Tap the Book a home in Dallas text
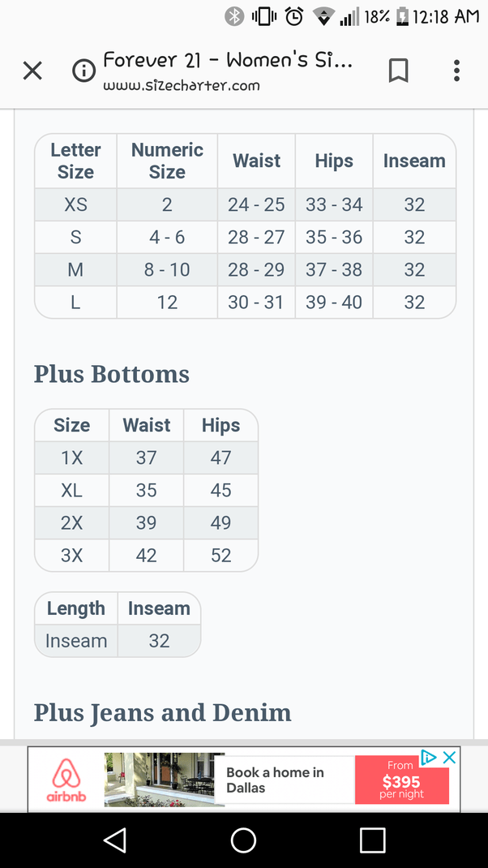488x868 pixels. (275, 780)
